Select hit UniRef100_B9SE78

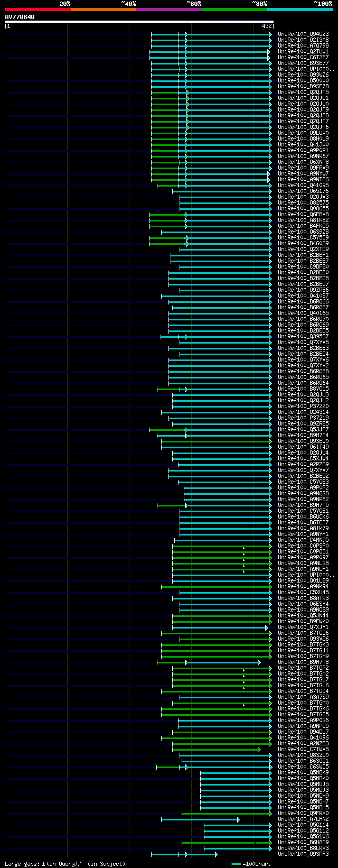tap(303, 87)
